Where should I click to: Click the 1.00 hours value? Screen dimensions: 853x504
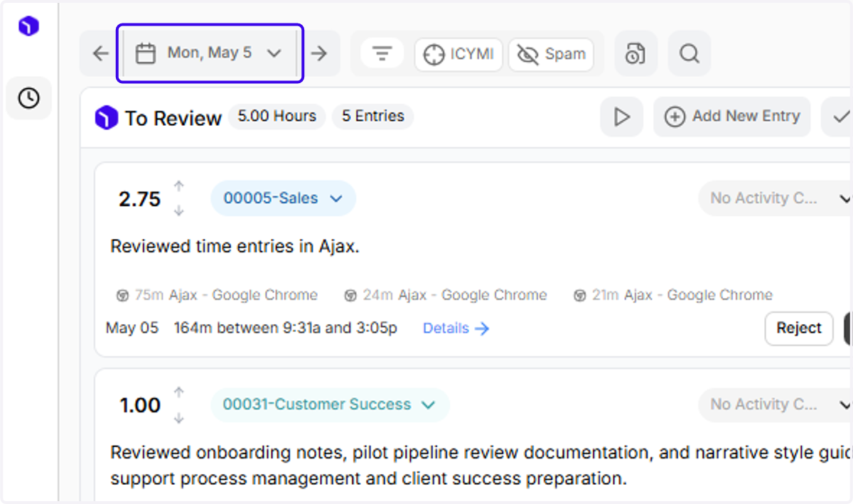140,405
